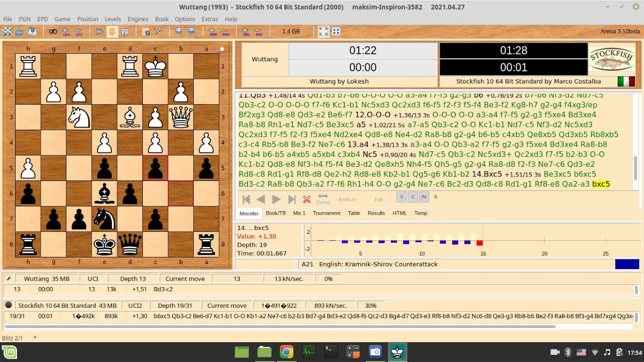Click the Analyze button
This screenshot has width=644, height=362.
tap(347, 200)
